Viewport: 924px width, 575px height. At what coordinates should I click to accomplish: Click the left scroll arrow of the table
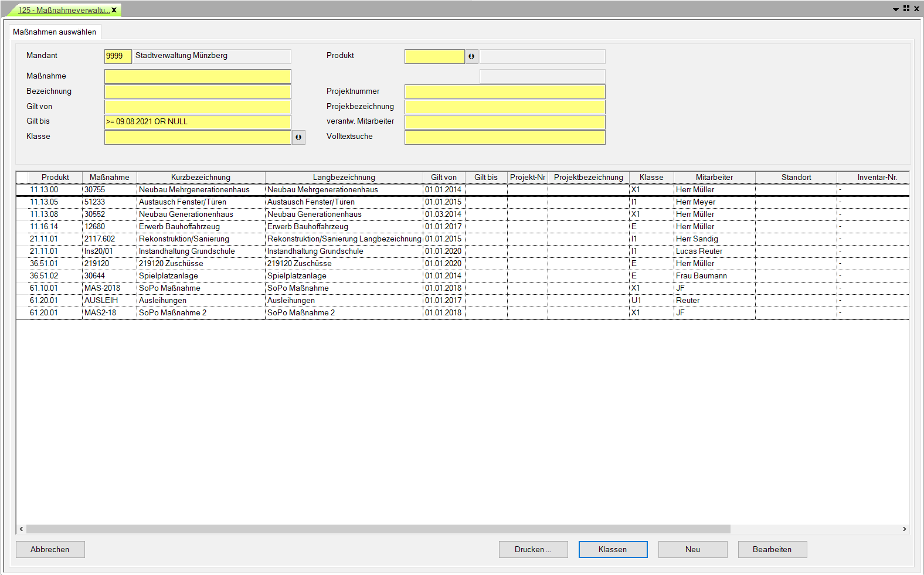(21, 529)
